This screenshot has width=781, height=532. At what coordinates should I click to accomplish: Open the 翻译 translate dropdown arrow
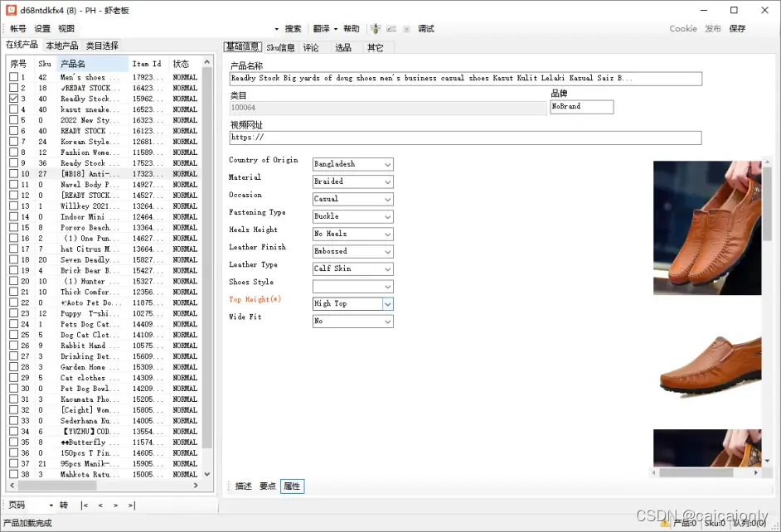pyautogui.click(x=336, y=29)
